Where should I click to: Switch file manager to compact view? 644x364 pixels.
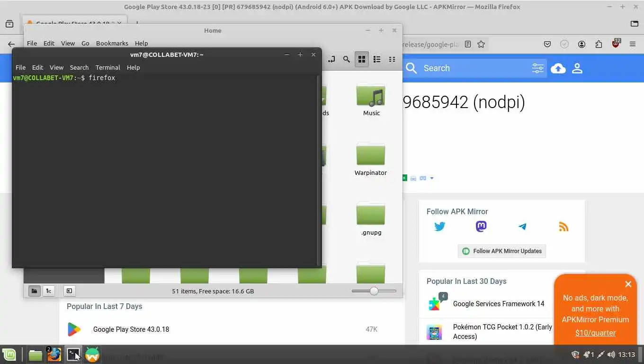(x=392, y=59)
